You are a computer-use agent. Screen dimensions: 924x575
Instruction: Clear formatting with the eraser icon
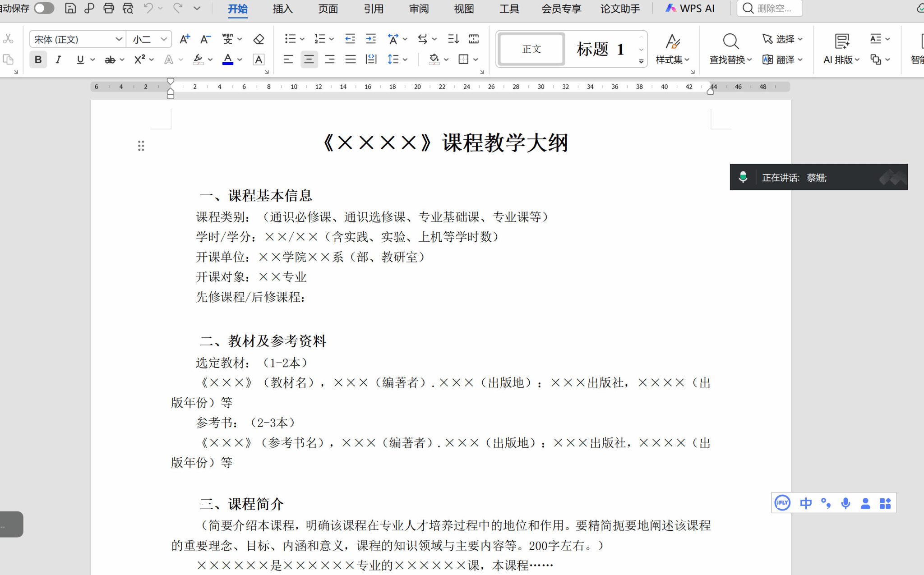pyautogui.click(x=259, y=39)
